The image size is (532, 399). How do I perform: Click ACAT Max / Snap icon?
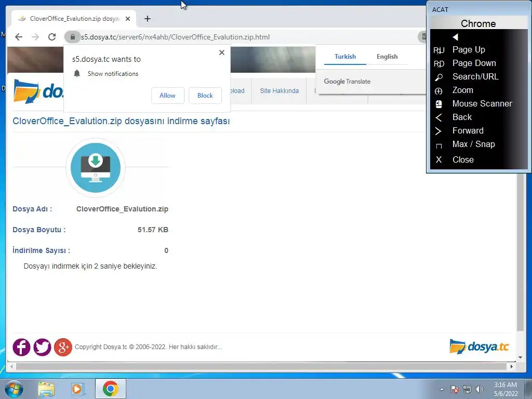pyautogui.click(x=438, y=146)
